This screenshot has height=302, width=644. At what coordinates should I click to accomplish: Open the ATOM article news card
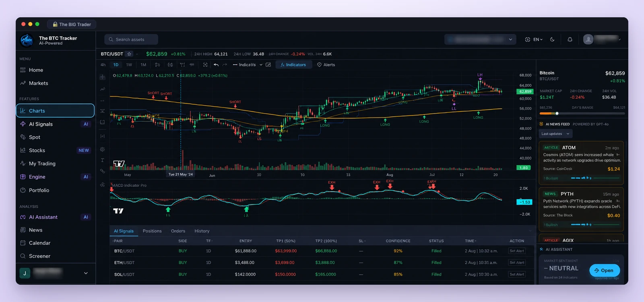click(581, 162)
